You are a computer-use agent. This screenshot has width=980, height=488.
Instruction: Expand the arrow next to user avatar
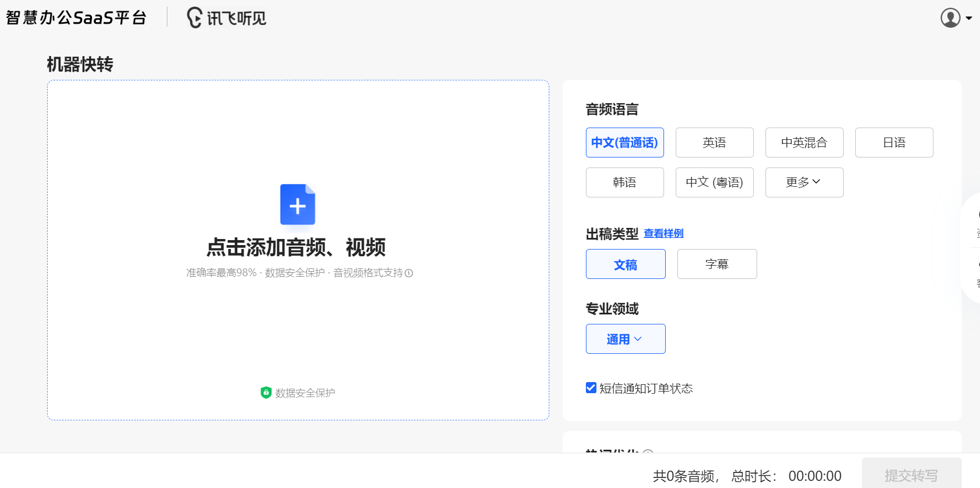(x=969, y=18)
